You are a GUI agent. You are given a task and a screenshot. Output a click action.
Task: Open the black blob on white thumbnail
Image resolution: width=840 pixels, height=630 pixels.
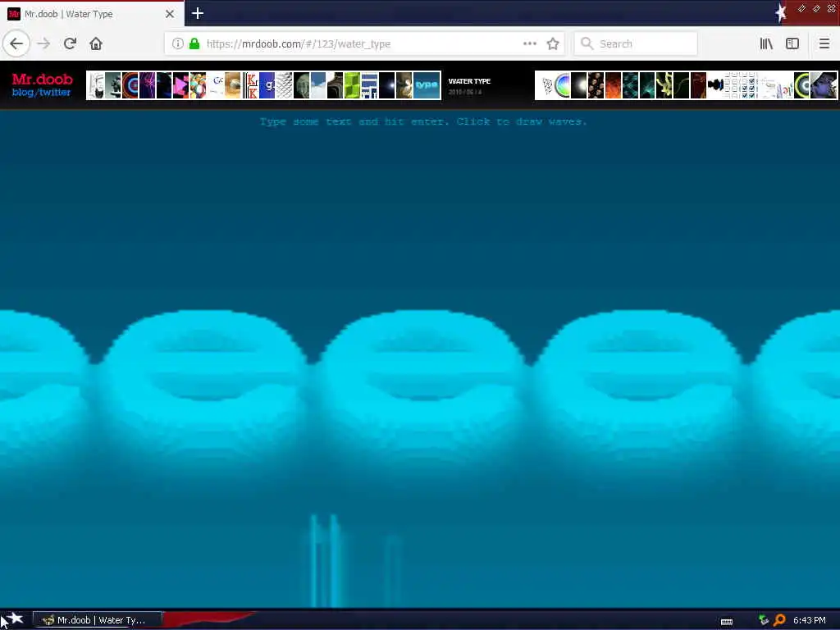(715, 85)
